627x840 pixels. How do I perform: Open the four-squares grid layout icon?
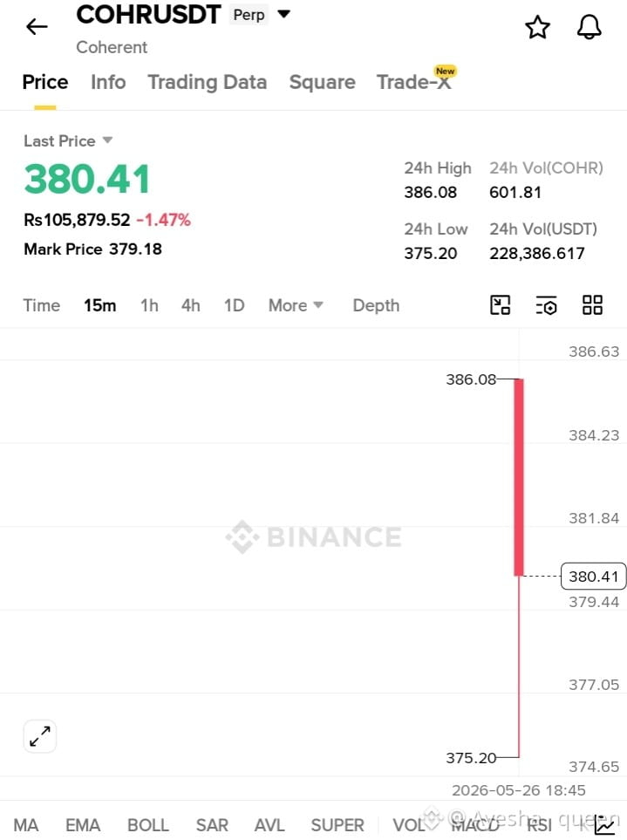click(x=592, y=304)
